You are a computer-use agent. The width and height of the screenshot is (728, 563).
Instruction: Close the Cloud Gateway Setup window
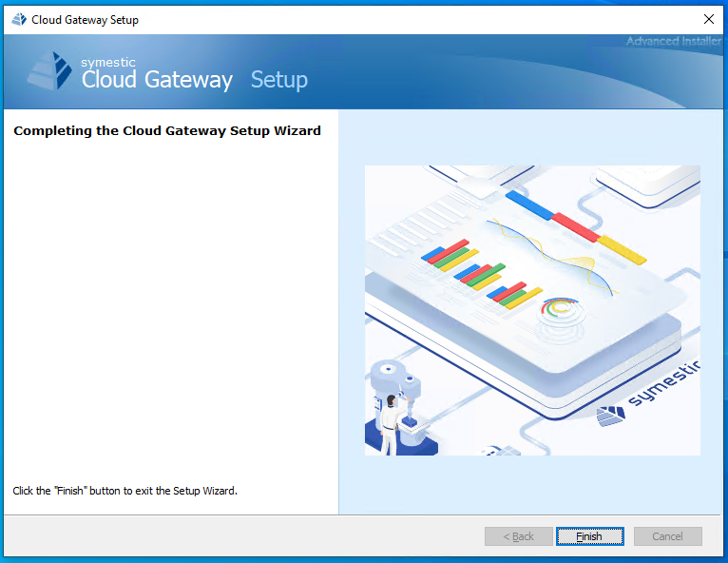coord(708,19)
